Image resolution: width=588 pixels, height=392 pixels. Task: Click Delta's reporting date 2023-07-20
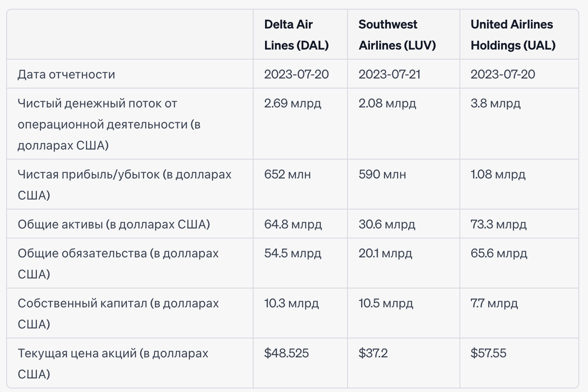[x=296, y=74]
